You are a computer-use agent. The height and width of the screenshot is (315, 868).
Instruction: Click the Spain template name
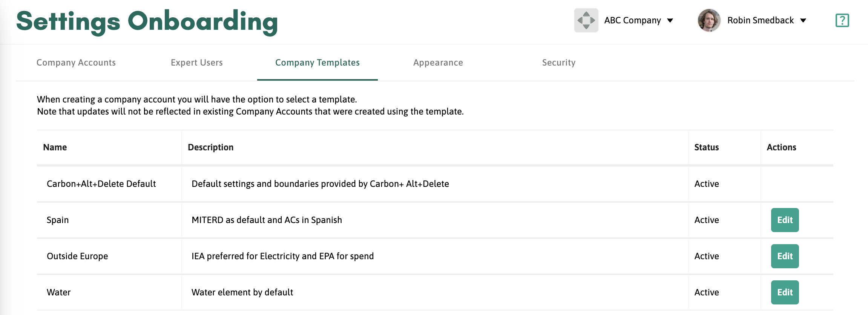[x=58, y=220]
